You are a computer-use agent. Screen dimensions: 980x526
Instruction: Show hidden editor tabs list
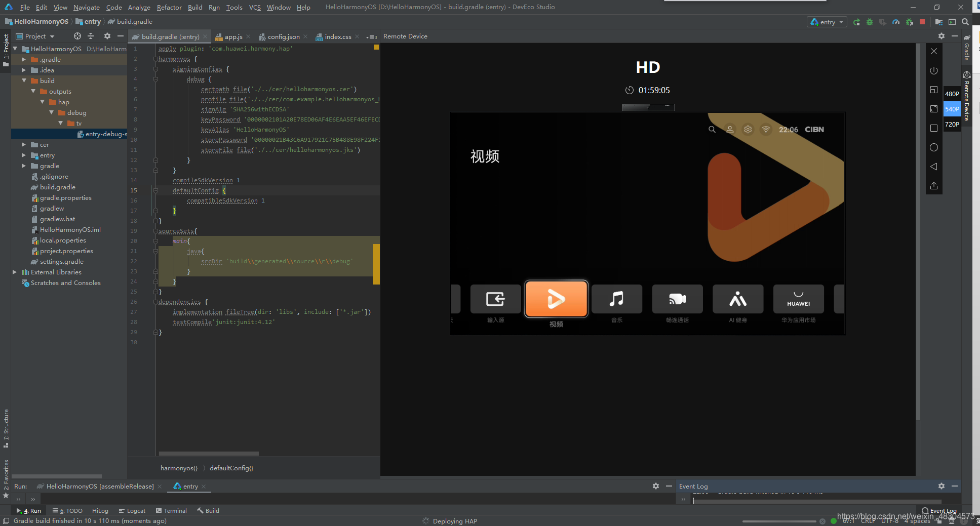[372, 37]
